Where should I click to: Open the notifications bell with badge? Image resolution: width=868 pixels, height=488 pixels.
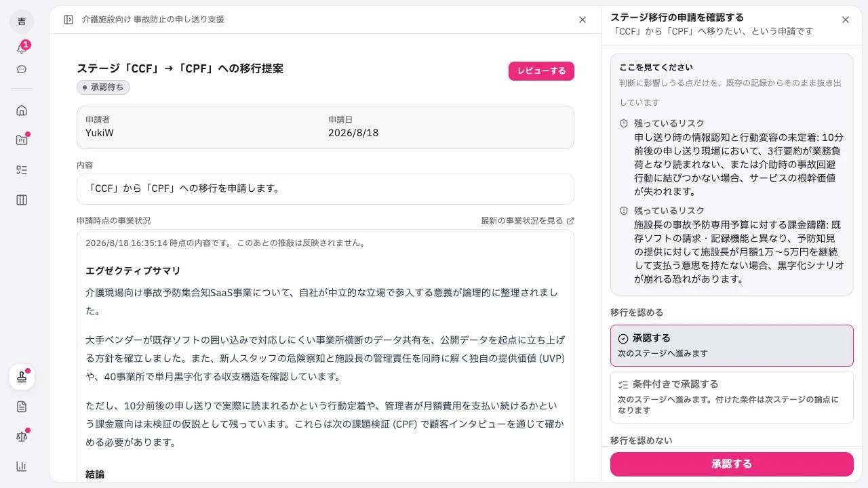22,48
